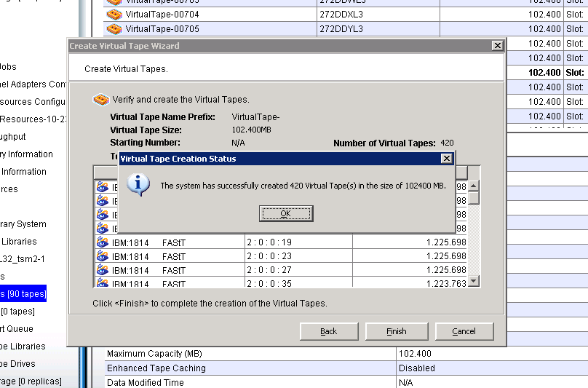Select the tree node ending in 'Libraries' under 'rary System'
Viewport: 588px width, 388px height.
(19, 241)
